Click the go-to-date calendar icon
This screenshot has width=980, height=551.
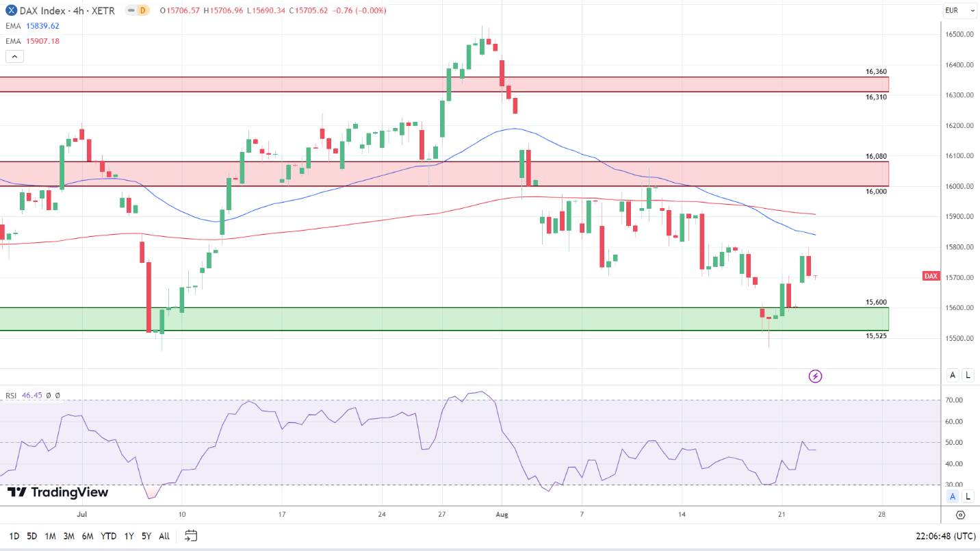(x=190, y=536)
